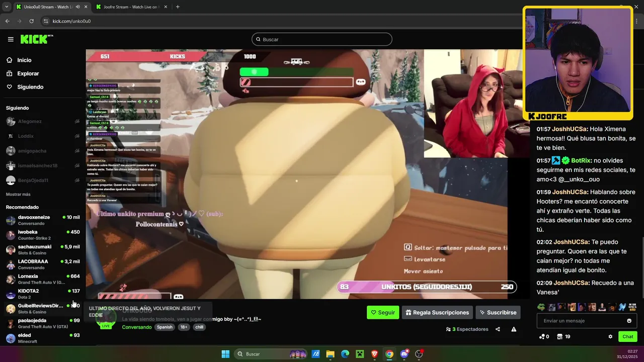This screenshot has width=644, height=362.
Task: Open the Minecraft icon in the taskbar
Action: click(360, 354)
